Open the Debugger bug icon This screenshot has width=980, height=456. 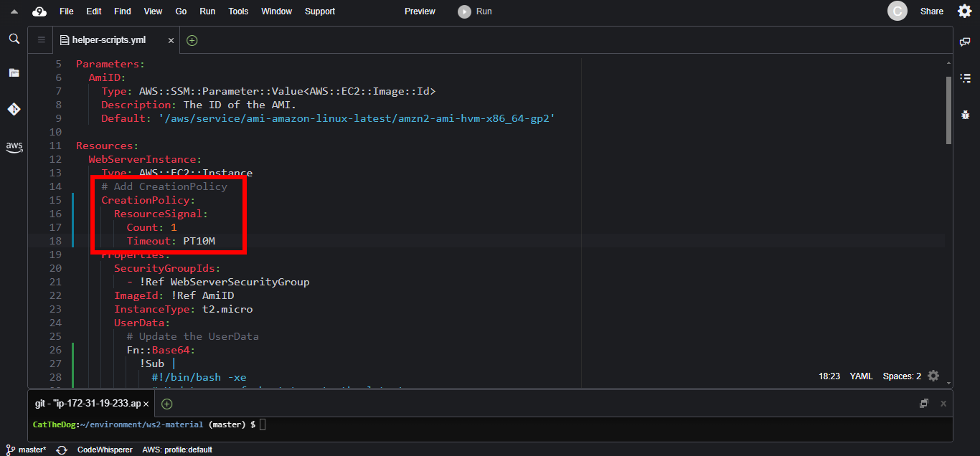click(x=965, y=114)
